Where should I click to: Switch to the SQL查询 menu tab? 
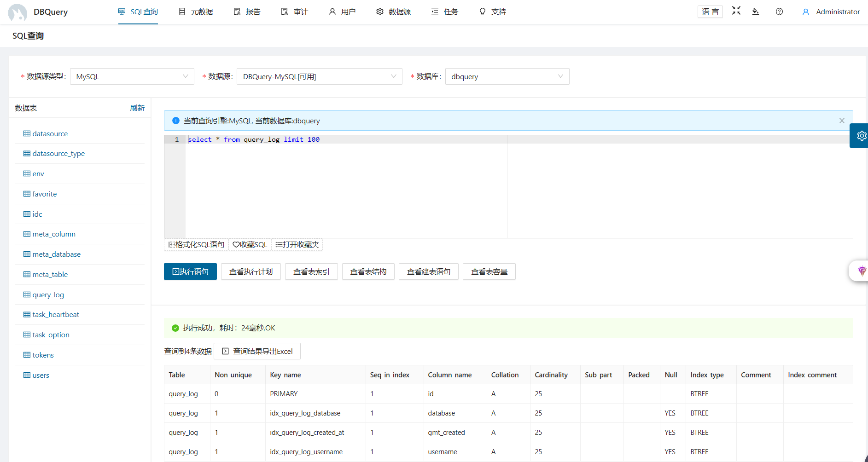[138, 12]
